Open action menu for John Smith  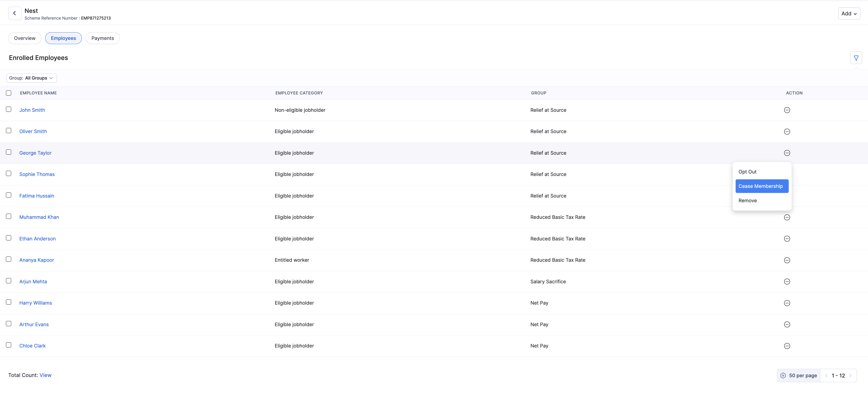click(x=787, y=110)
